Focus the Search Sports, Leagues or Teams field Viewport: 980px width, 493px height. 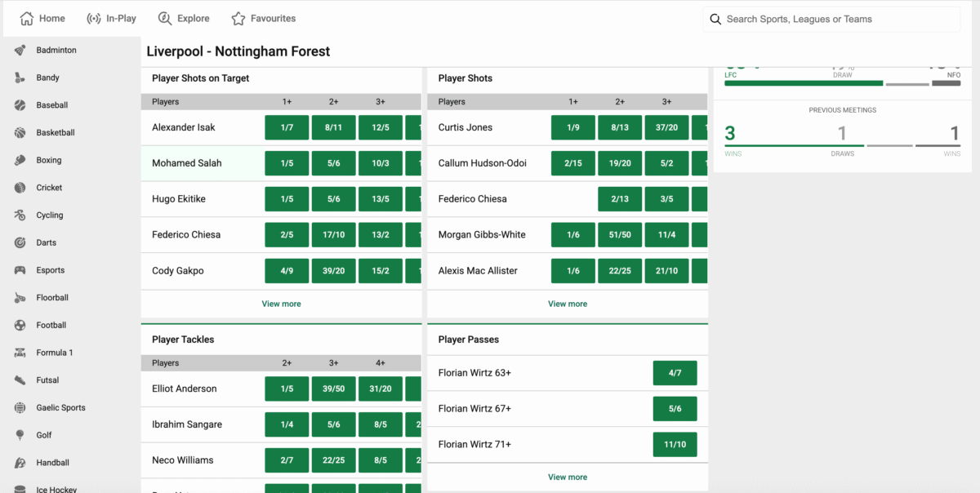click(837, 20)
